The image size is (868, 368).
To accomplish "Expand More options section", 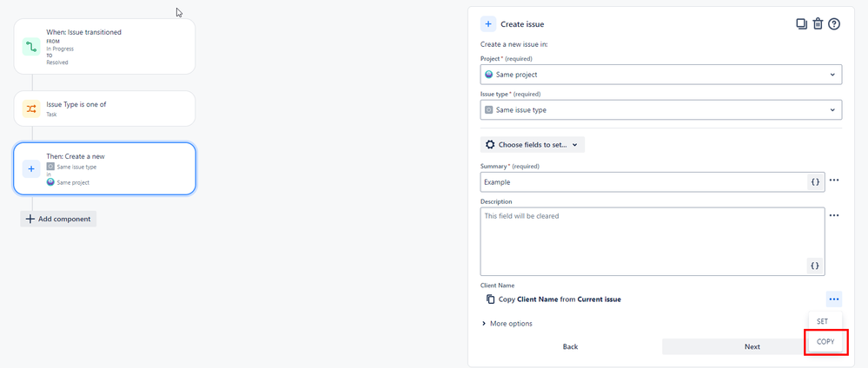I will pos(507,324).
